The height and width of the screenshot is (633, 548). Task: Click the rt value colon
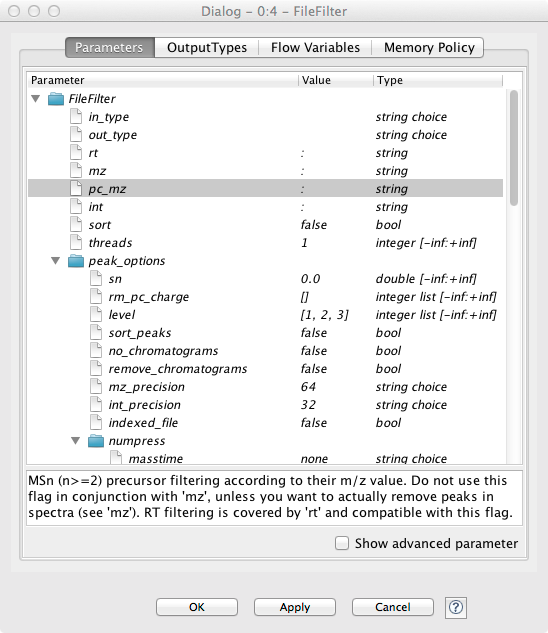click(x=302, y=153)
